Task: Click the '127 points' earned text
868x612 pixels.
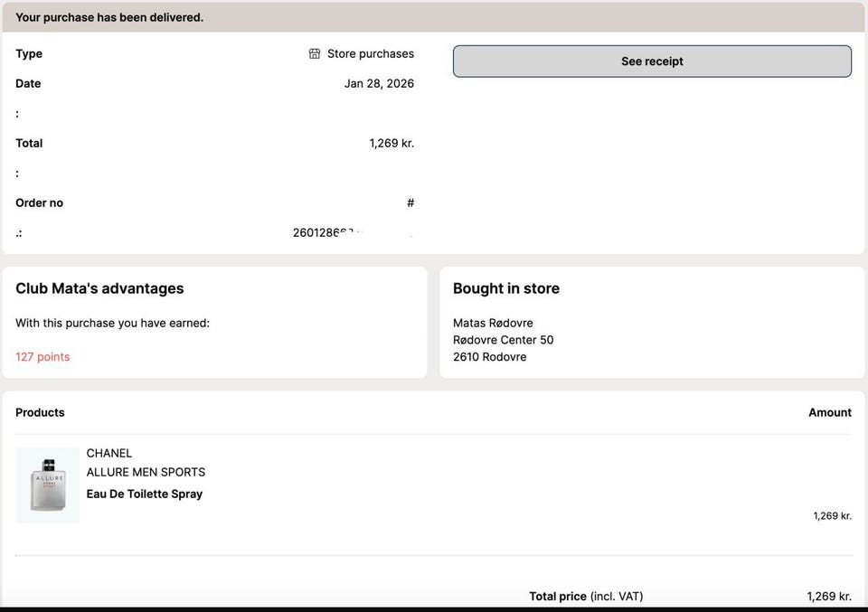Action: click(x=42, y=357)
